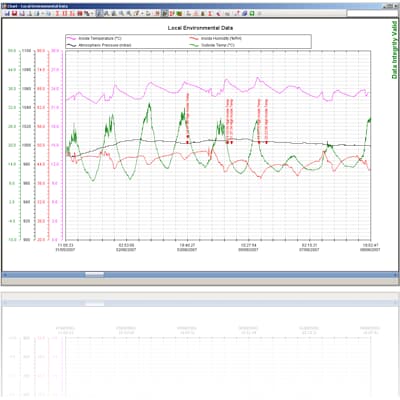Click the Atmospheric Pressure legend entry

click(x=99, y=45)
